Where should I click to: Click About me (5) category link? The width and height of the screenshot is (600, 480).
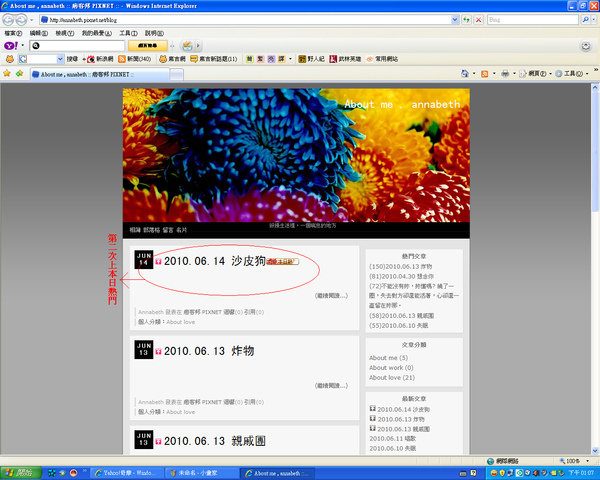[388, 358]
